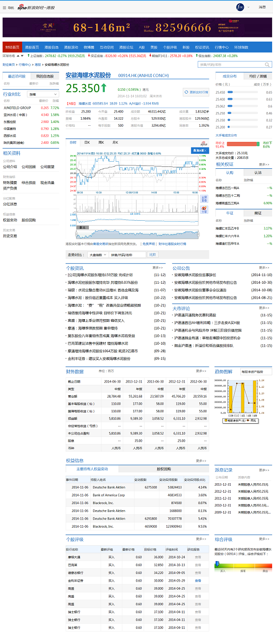Open 安徽海螺水泥股份董事辞任 announcement link

click(x=195, y=275)
